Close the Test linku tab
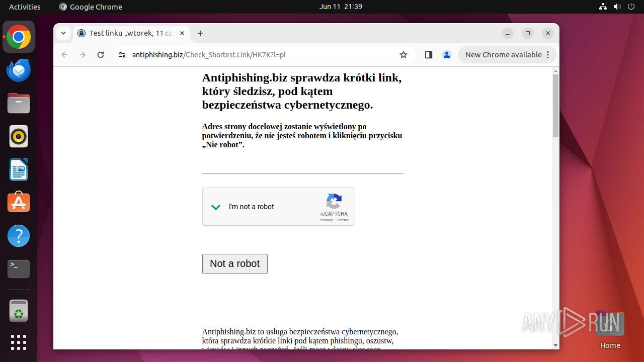 click(x=182, y=33)
